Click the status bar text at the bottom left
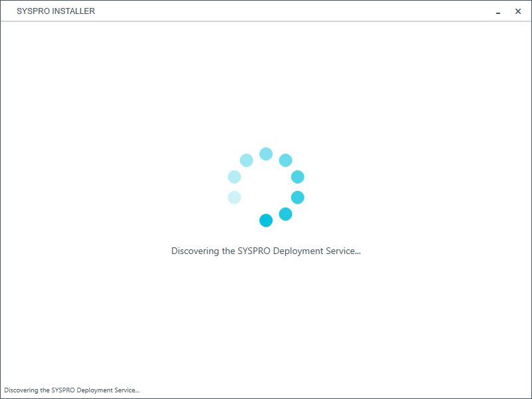 [x=72, y=390]
